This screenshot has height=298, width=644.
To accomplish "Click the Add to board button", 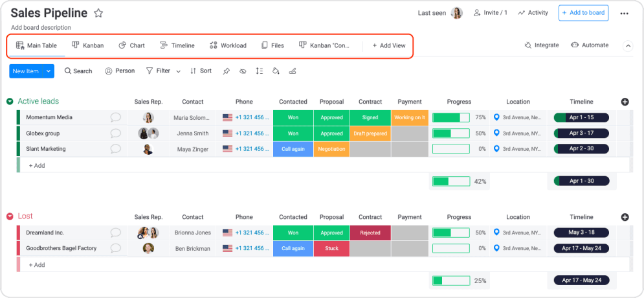I will 584,13.
